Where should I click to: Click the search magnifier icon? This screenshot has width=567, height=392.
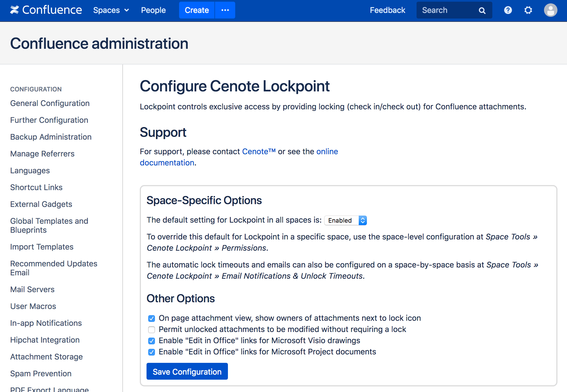[x=482, y=11]
